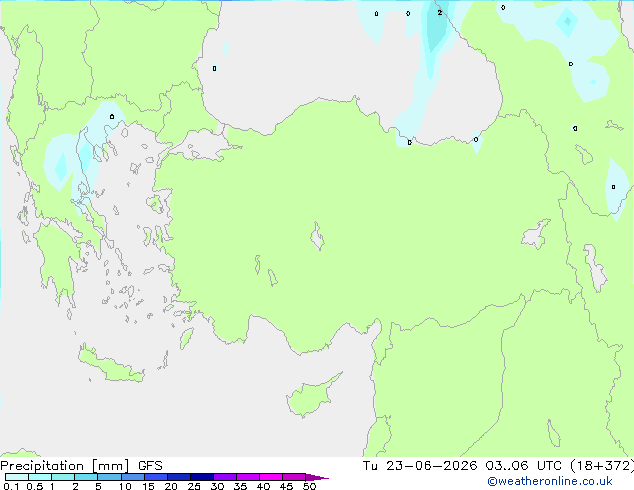Click the 0.1 to 0.5 mm legend swatch
634x490 pixels.
tap(17, 477)
